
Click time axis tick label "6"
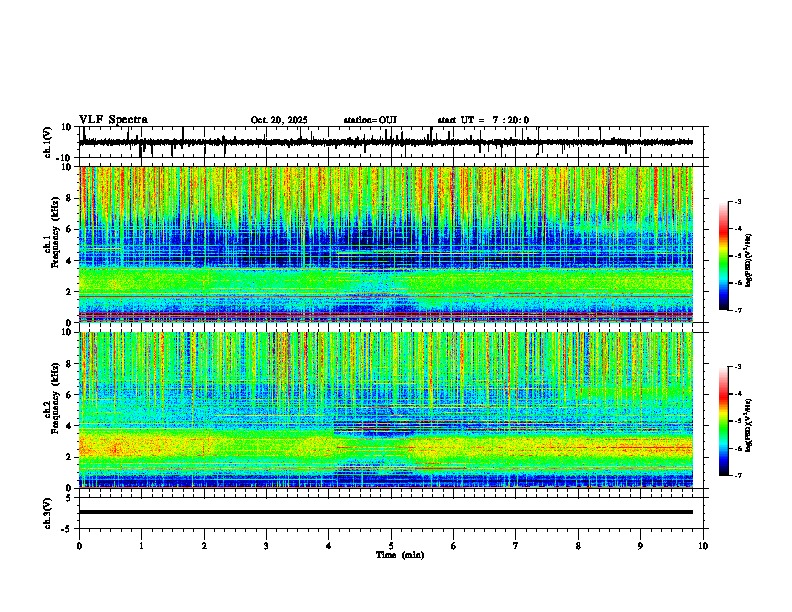(454, 546)
